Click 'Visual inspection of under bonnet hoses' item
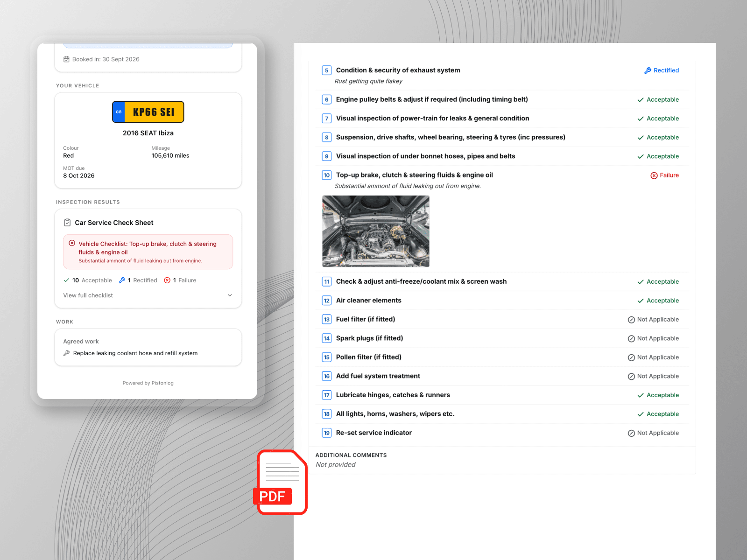747x560 pixels. [x=426, y=156]
